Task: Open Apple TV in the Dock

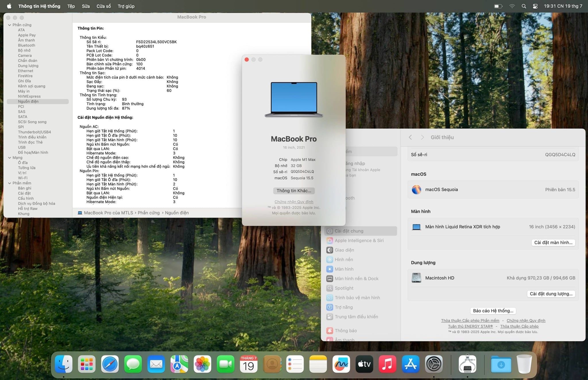Action: 364,364
